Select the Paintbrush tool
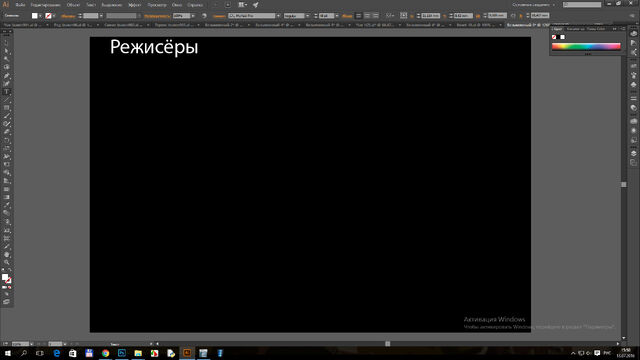 click(7, 116)
